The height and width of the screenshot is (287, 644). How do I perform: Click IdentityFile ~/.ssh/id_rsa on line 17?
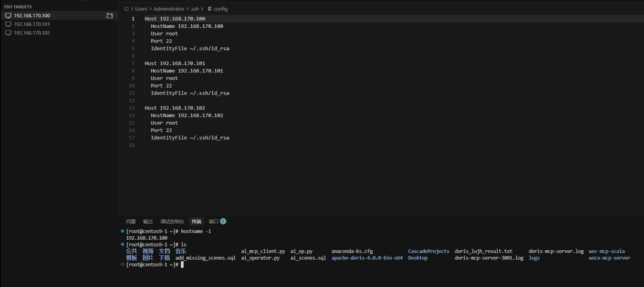[190, 138]
